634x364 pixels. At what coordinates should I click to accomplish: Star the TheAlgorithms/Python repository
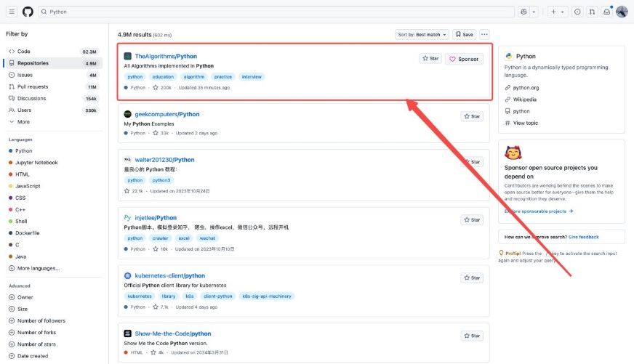click(430, 59)
